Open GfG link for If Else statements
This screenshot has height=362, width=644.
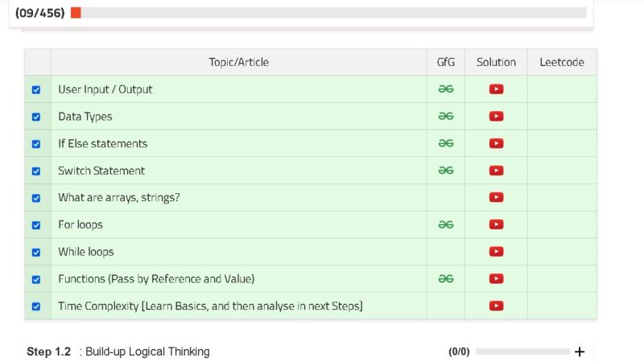(446, 143)
